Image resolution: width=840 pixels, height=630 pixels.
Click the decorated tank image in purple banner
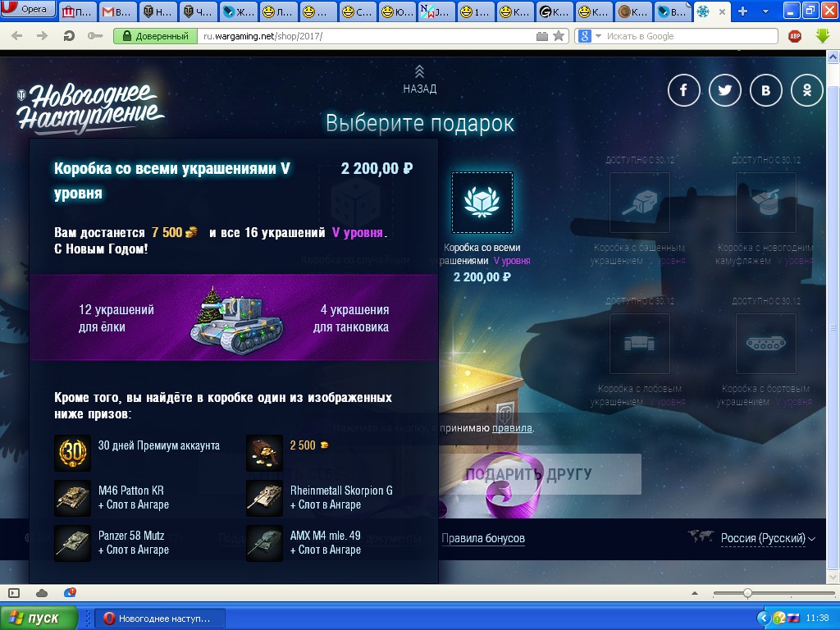click(x=237, y=319)
